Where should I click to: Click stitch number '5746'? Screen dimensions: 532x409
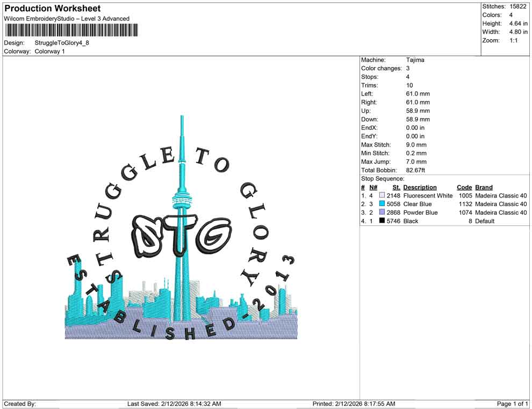tap(393, 221)
